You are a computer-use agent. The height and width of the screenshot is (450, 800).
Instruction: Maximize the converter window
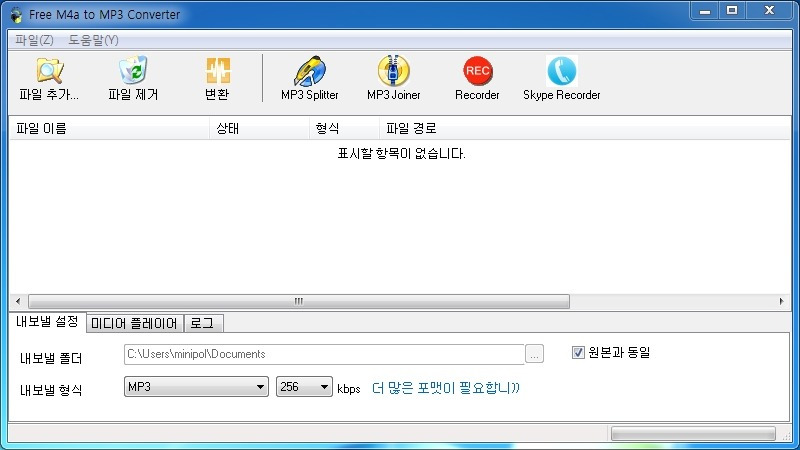click(732, 11)
